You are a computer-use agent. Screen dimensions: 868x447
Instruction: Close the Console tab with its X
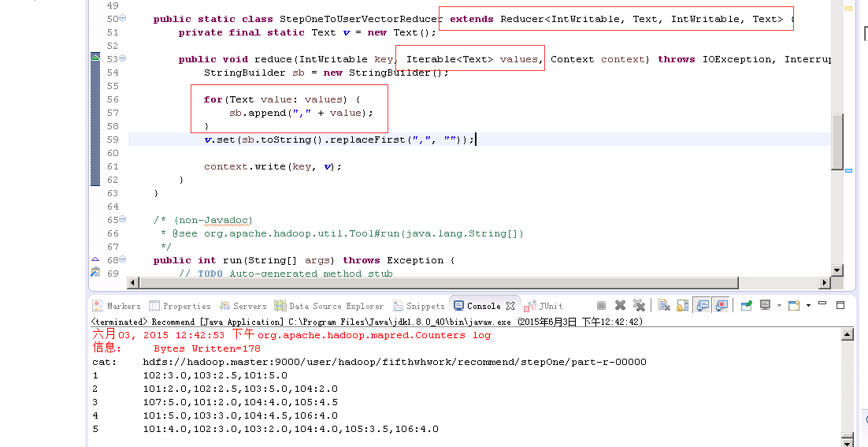tap(510, 306)
